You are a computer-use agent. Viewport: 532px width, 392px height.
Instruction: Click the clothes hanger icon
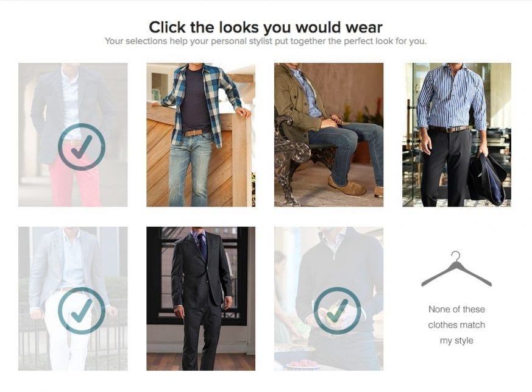(456, 268)
